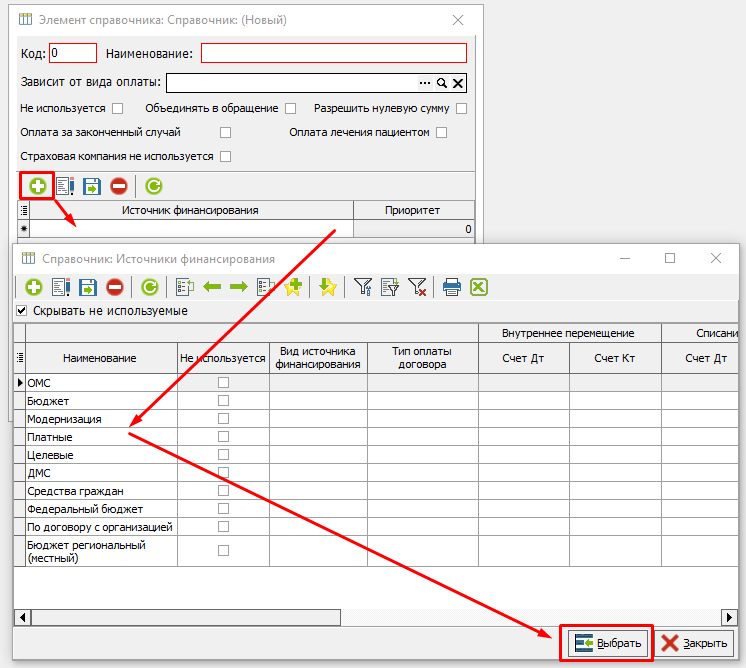Image resolution: width=746 pixels, height=668 pixels.
Task: Check 'Разрешить нулевую сумму' option
Action: coord(461,108)
